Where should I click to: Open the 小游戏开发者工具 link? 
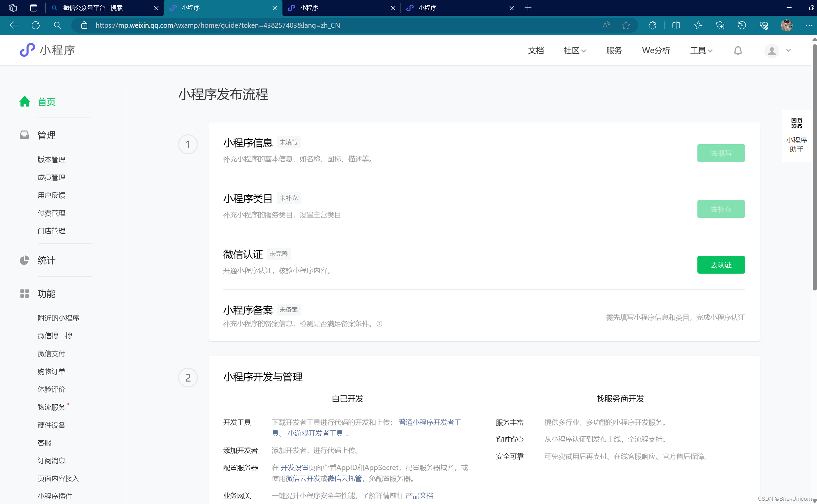click(315, 433)
